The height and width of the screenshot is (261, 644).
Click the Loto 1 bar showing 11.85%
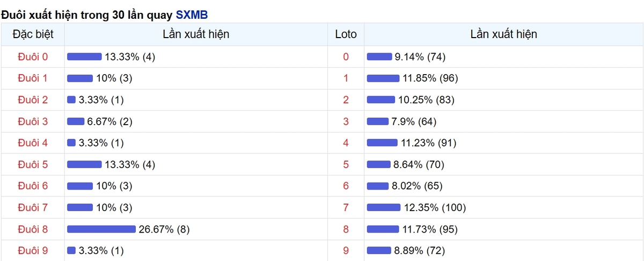(x=383, y=78)
